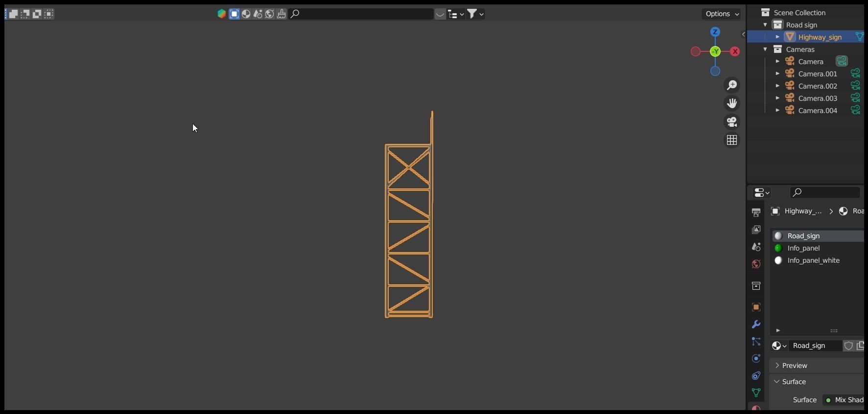Open Object properties tab
The height and width of the screenshot is (414, 868).
click(x=756, y=307)
